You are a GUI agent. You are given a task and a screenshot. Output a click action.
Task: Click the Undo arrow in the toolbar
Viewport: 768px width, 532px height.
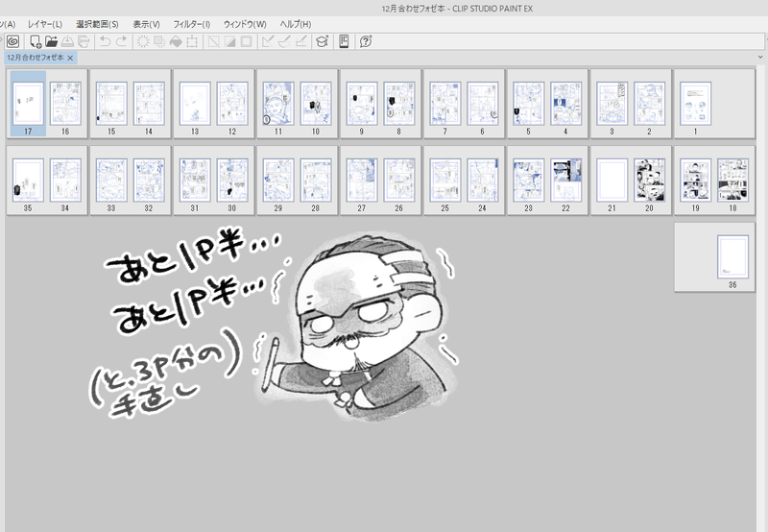tap(105, 41)
